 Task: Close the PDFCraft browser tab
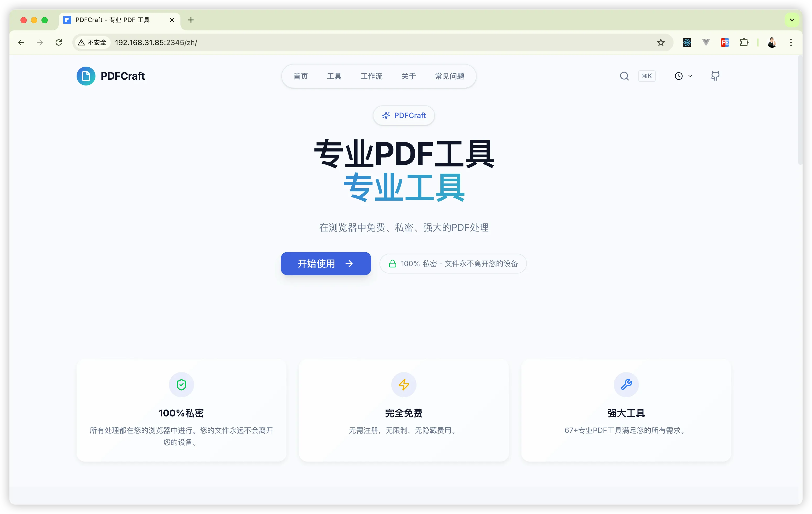click(x=172, y=20)
